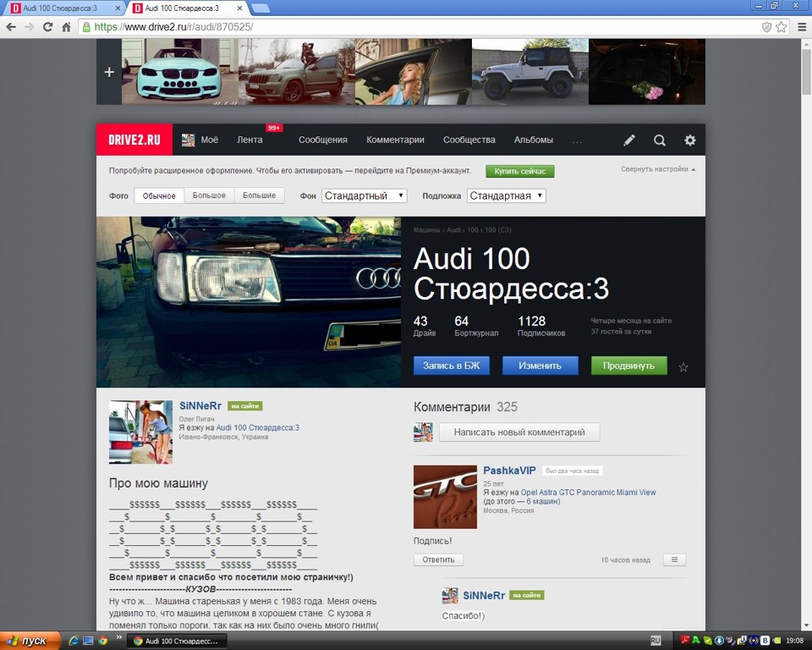The width and height of the screenshot is (812, 650).
Task: Open Jeep Grand Cherokee thumbnail
Action: [x=297, y=72]
